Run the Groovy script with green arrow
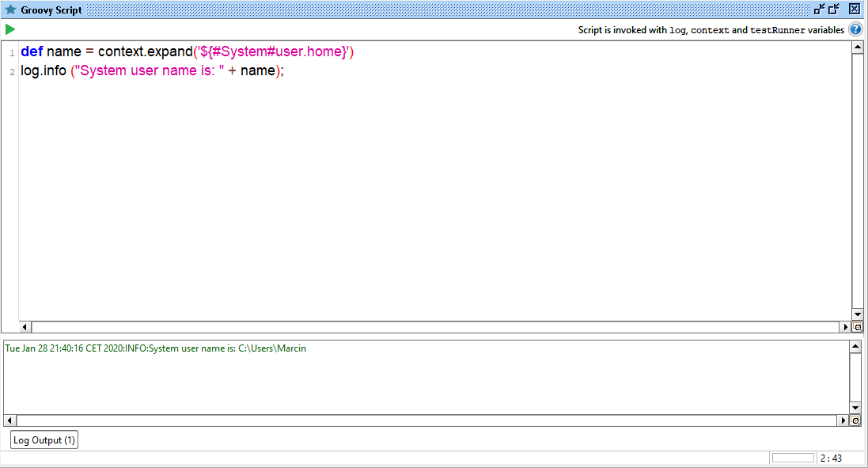The width and height of the screenshot is (868, 468). (9, 29)
